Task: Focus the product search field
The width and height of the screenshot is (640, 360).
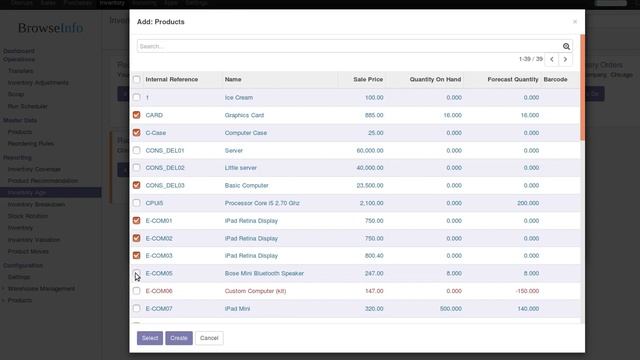Action: pos(349,47)
